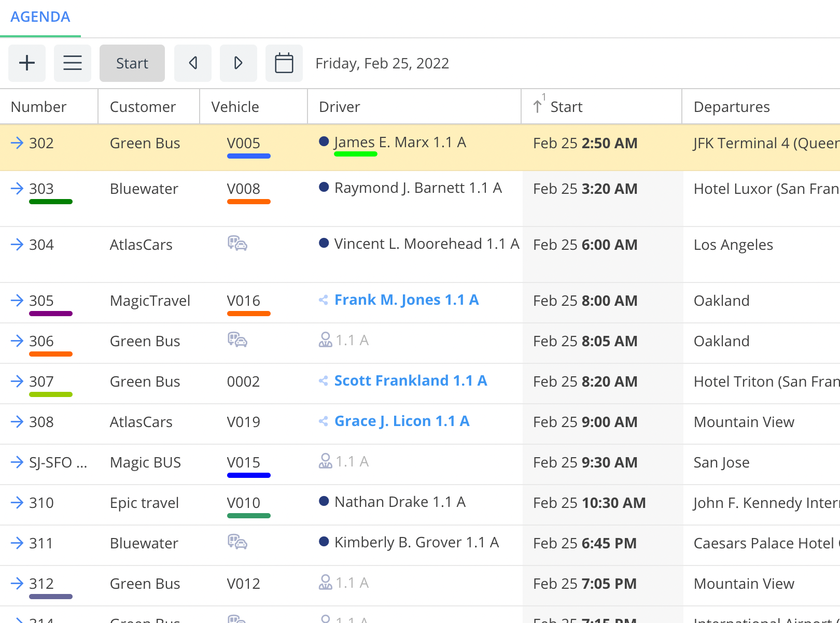The width and height of the screenshot is (840, 623).
Task: Go to next day arrow
Action: point(239,63)
